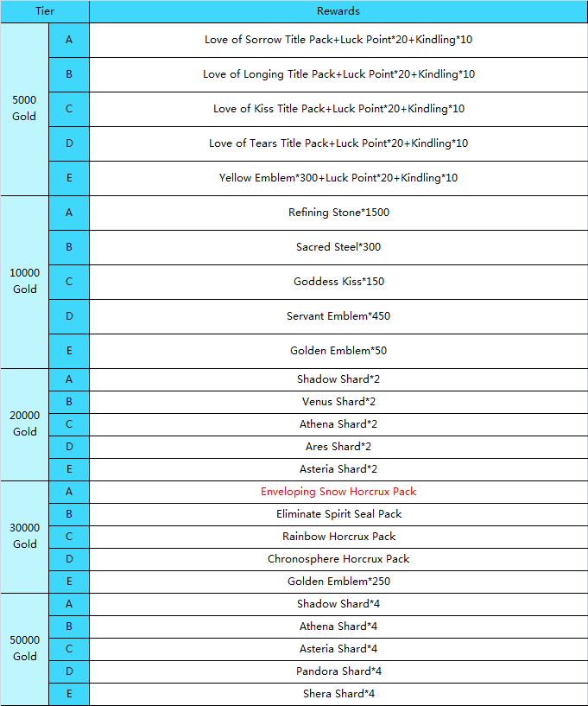
Task: Select the Venus Shard*2 reward
Action: tap(338, 402)
